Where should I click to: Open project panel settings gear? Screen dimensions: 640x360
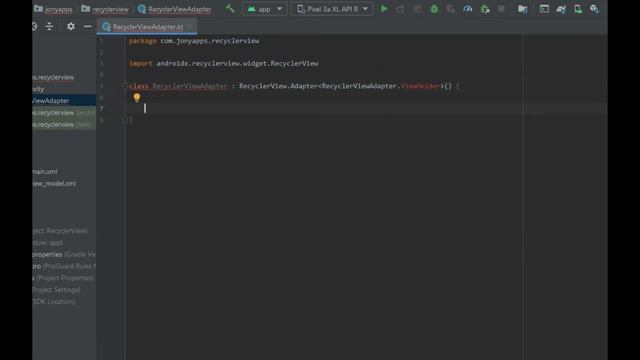tap(71, 27)
